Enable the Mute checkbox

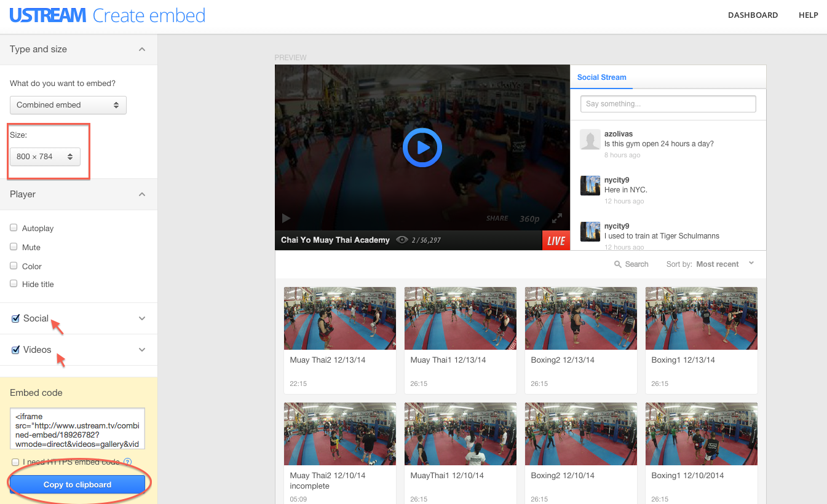click(14, 246)
